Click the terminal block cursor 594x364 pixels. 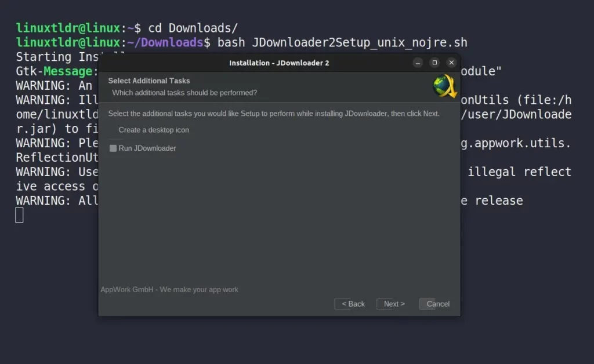[x=19, y=215]
